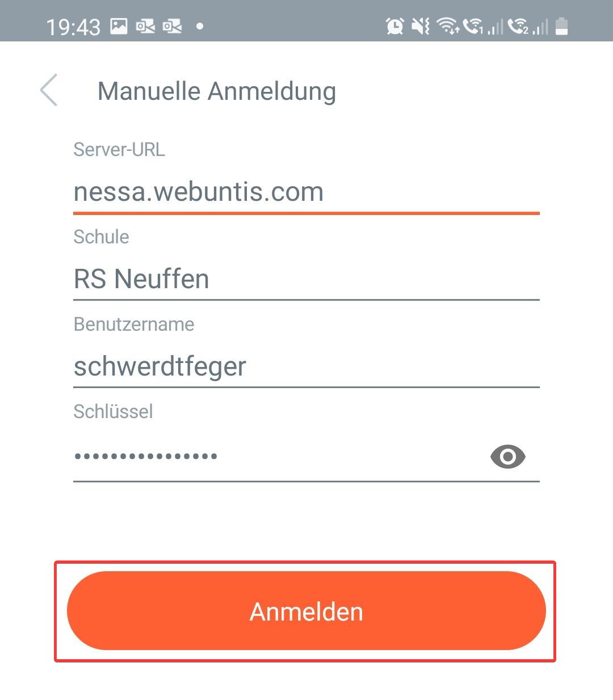Viewport: 613px width, 700px height.
Task: Tap the alarm clock status icon
Action: (x=394, y=26)
